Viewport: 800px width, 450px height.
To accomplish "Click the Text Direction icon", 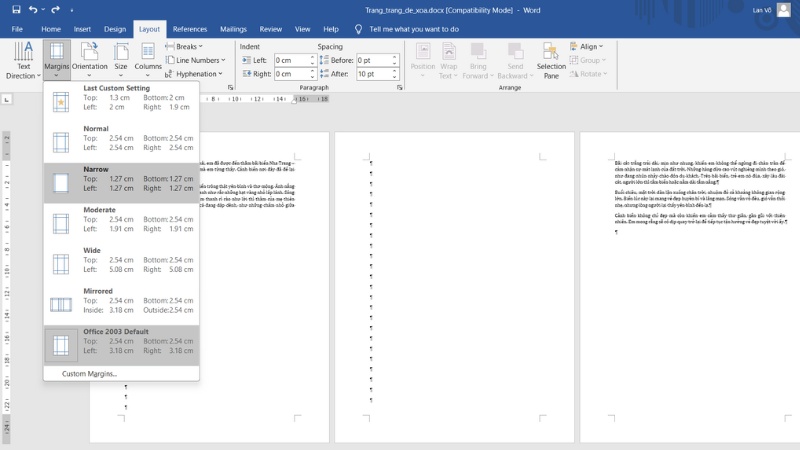I will pyautogui.click(x=23, y=52).
